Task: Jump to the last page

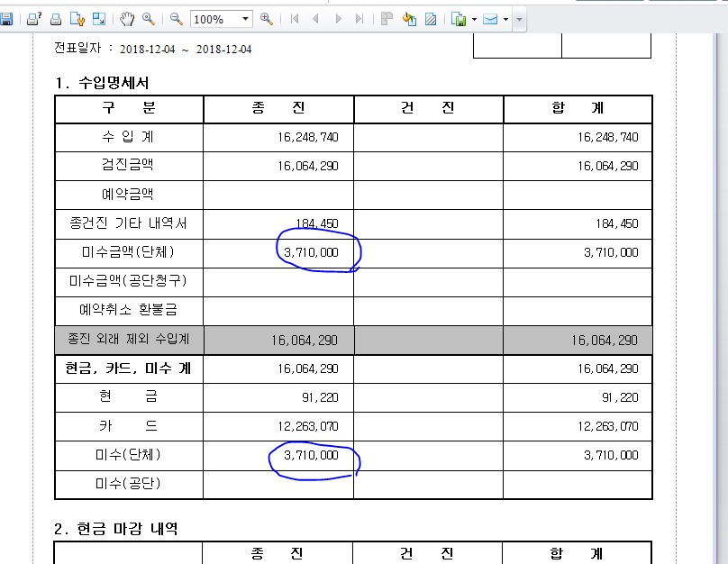Action: click(x=359, y=19)
